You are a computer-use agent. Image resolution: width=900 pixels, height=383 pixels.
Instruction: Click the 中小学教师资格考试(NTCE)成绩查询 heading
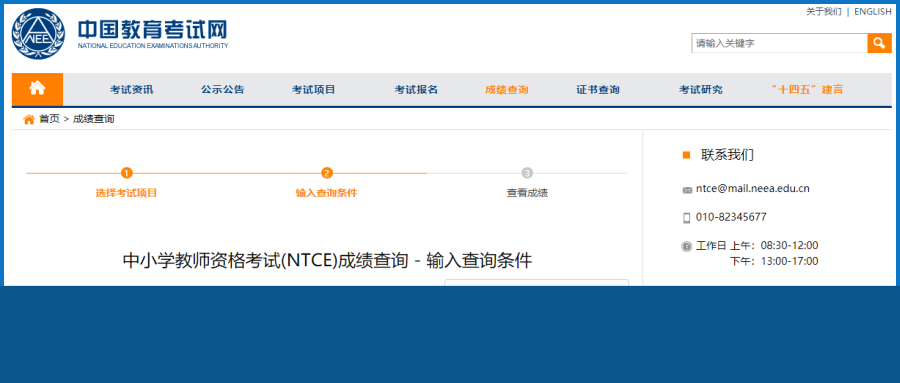coord(327,261)
